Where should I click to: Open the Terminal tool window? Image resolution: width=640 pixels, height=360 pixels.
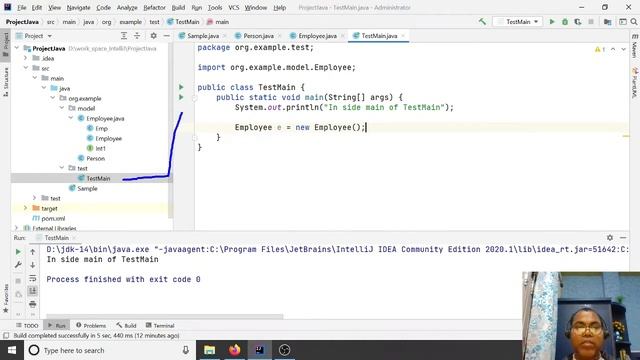point(160,325)
